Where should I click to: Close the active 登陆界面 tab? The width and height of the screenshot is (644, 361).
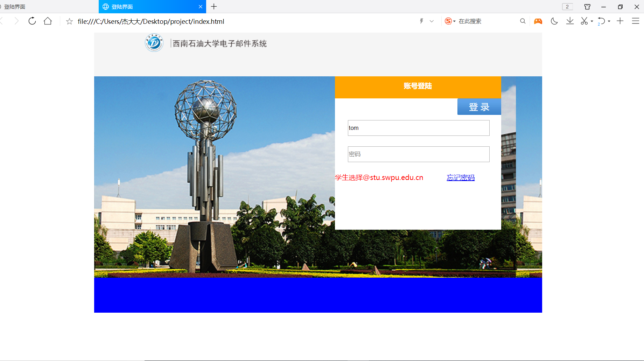click(201, 7)
